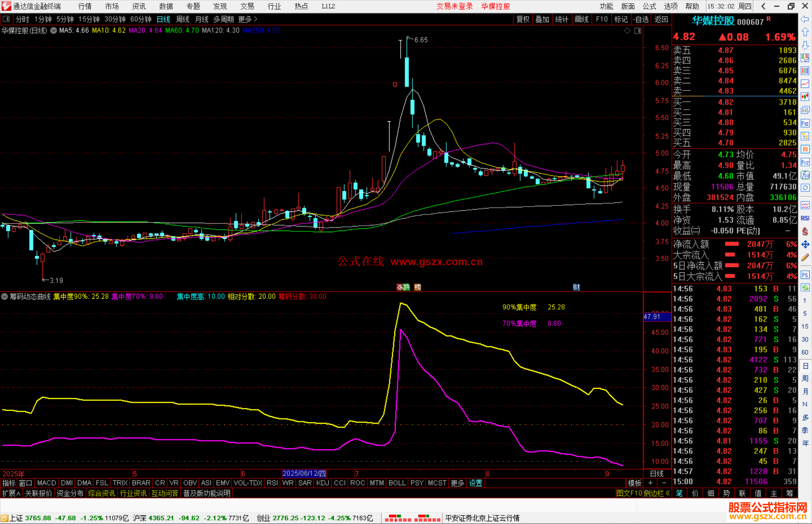Click the panel layout icon beside the diamond
This screenshot has width=812, height=524.
tap(638, 31)
